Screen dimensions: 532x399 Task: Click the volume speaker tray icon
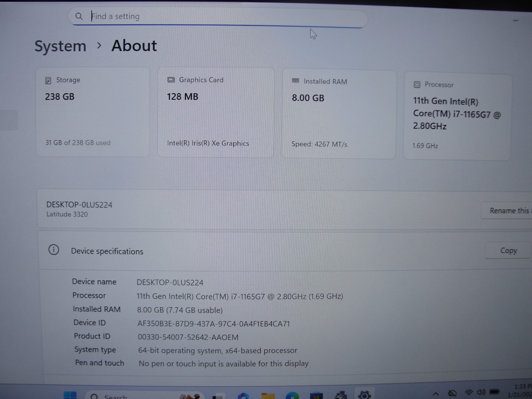[481, 392]
